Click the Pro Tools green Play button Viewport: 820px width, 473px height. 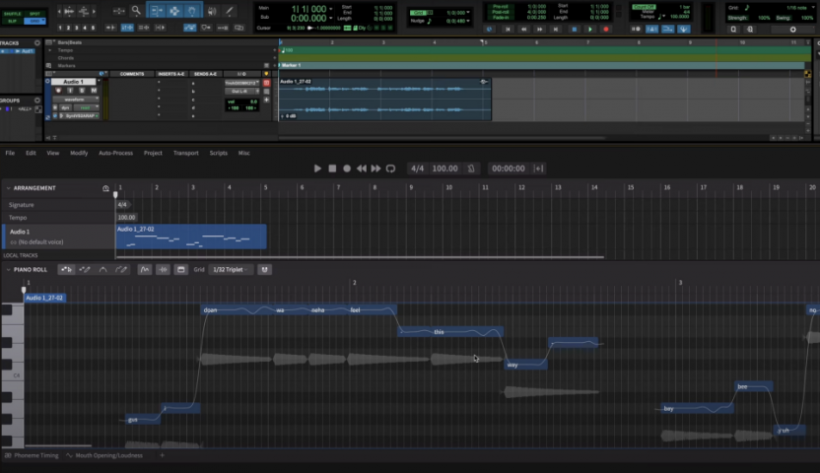590,29
